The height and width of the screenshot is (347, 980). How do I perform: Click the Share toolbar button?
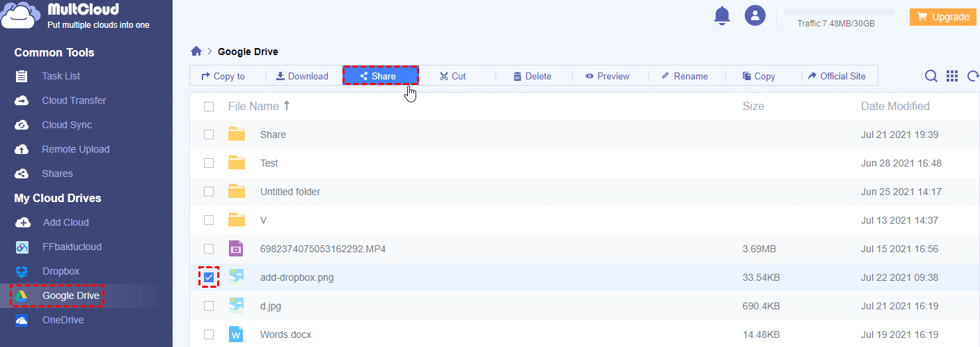click(x=380, y=76)
